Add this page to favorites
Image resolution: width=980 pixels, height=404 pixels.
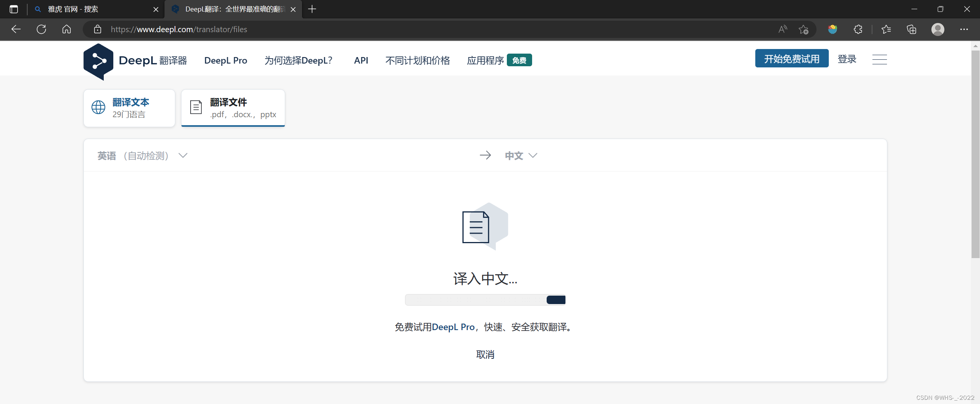point(804,29)
